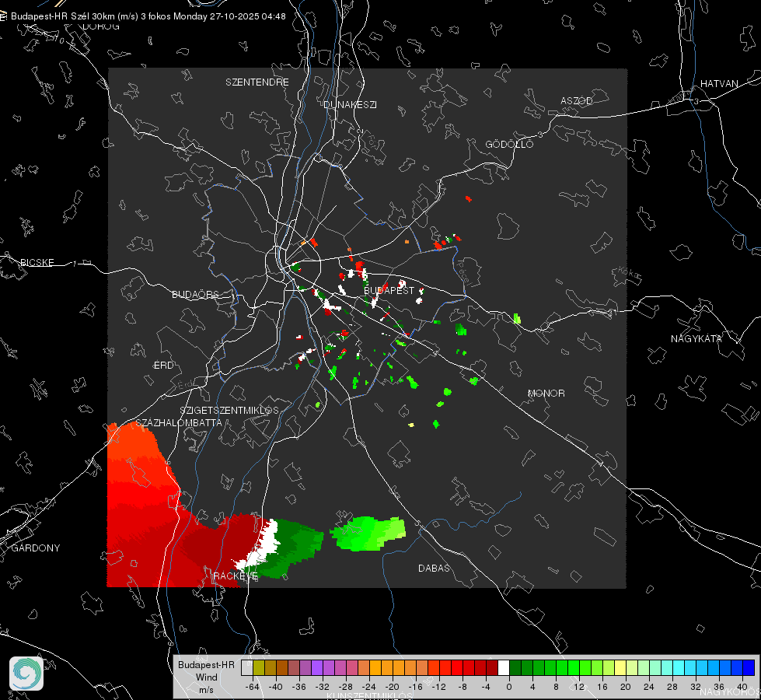Screen dimensions: 761x700
Task: Click the white zero-velocity legend swatch
Action: (x=504, y=667)
